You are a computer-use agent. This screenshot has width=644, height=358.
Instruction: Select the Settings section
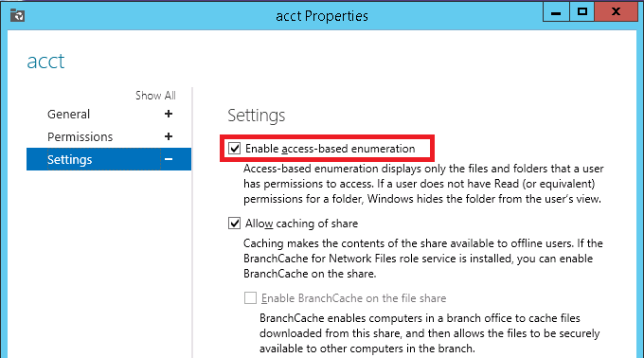pyautogui.click(x=109, y=159)
